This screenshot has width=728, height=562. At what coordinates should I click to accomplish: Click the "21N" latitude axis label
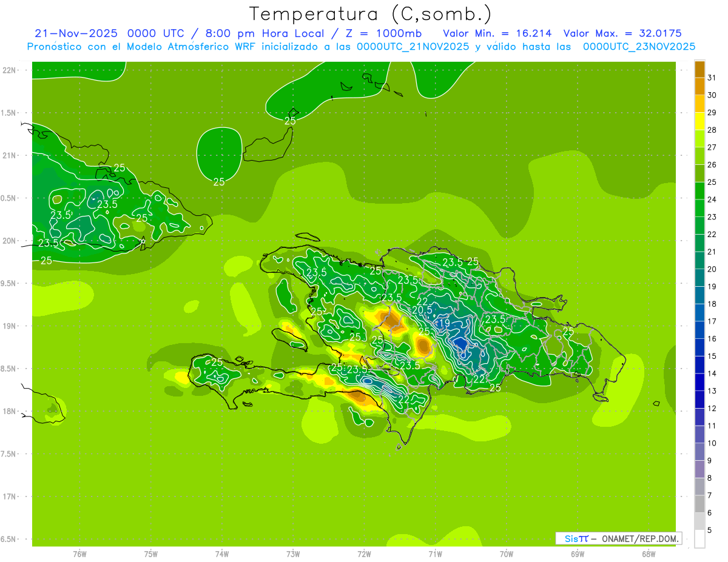tap(9, 156)
